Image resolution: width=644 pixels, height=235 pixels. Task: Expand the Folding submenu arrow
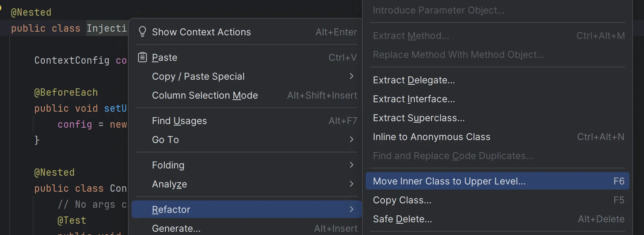[x=351, y=165]
